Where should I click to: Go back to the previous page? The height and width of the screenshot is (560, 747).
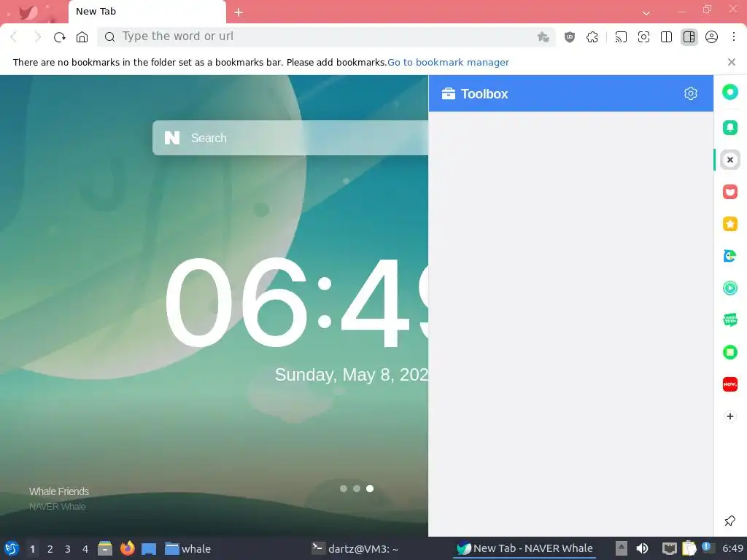click(14, 36)
